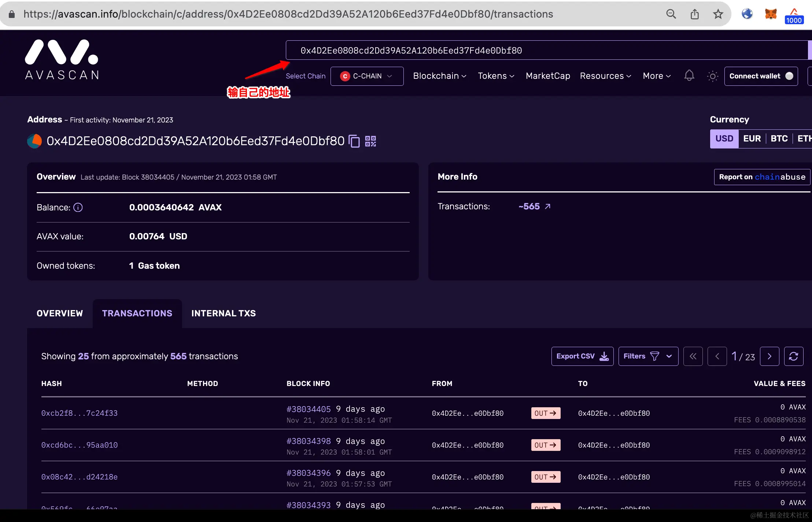This screenshot has width=812, height=522.
Task: Show the address QR code
Action: (370, 141)
